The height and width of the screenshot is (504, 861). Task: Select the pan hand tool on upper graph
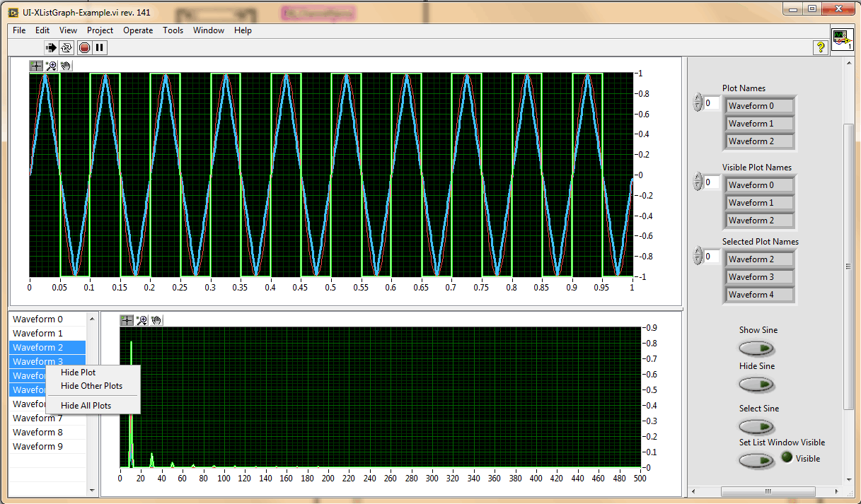[66, 66]
